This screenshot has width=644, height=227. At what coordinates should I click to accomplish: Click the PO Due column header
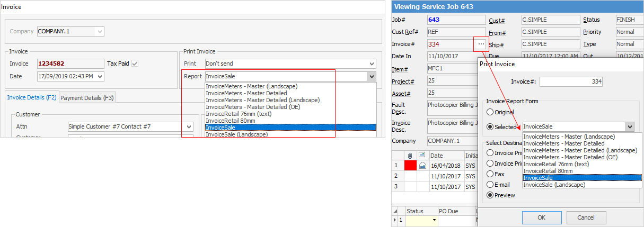click(456, 211)
